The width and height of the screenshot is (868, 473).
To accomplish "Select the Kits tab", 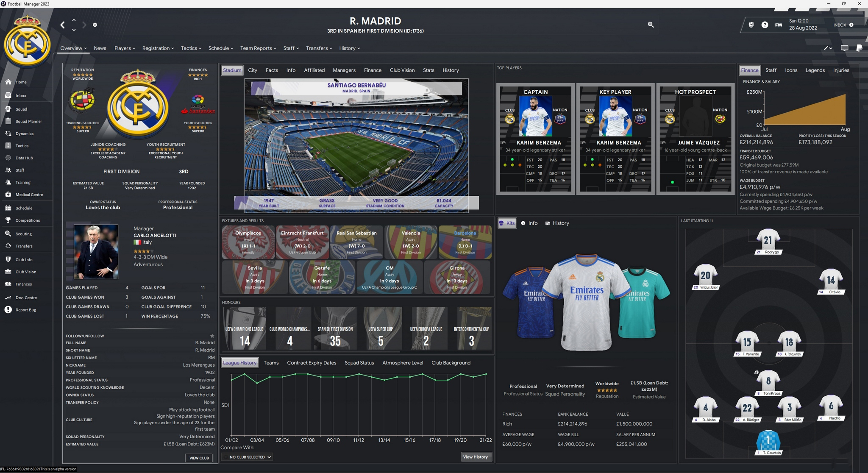I will 507,223.
